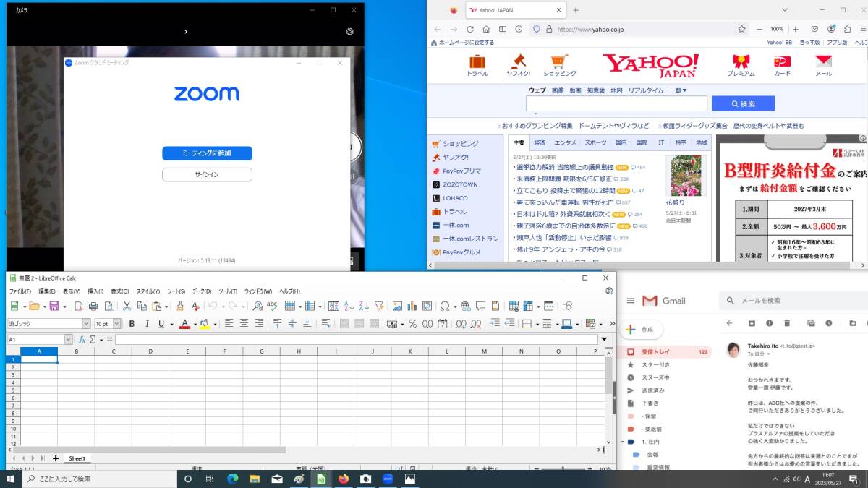Click the AutoFilter funnel icon
This screenshot has height=488, width=868.
point(379,307)
